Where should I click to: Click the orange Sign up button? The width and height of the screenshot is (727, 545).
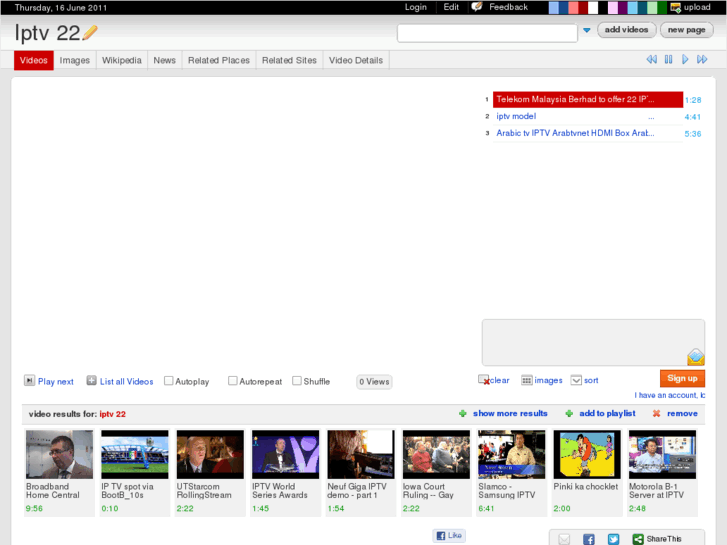pyautogui.click(x=682, y=378)
